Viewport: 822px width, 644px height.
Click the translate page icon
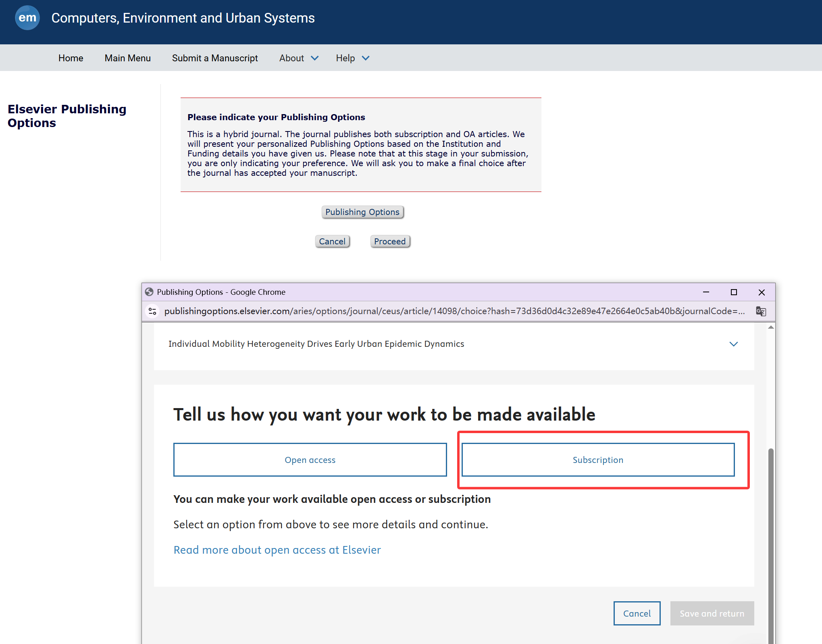coord(761,311)
